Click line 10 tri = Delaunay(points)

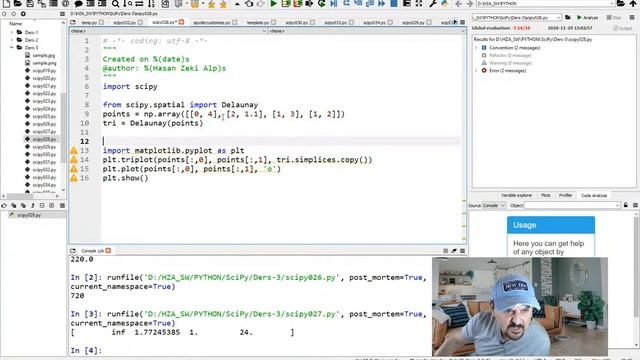153,123
